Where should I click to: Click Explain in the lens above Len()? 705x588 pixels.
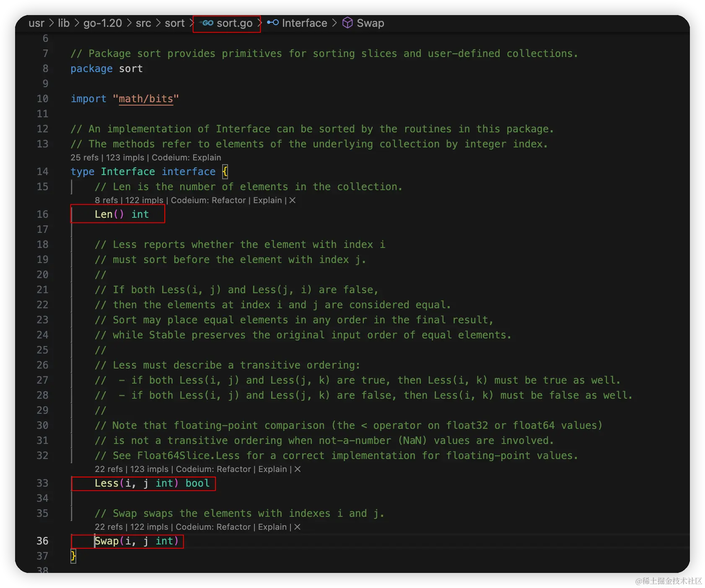267,200
